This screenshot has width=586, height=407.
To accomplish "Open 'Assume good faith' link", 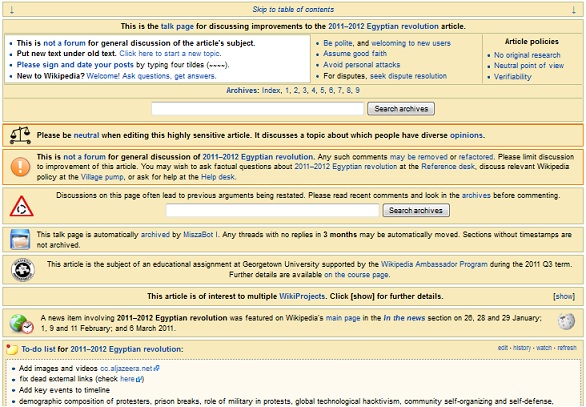I will coord(355,53).
